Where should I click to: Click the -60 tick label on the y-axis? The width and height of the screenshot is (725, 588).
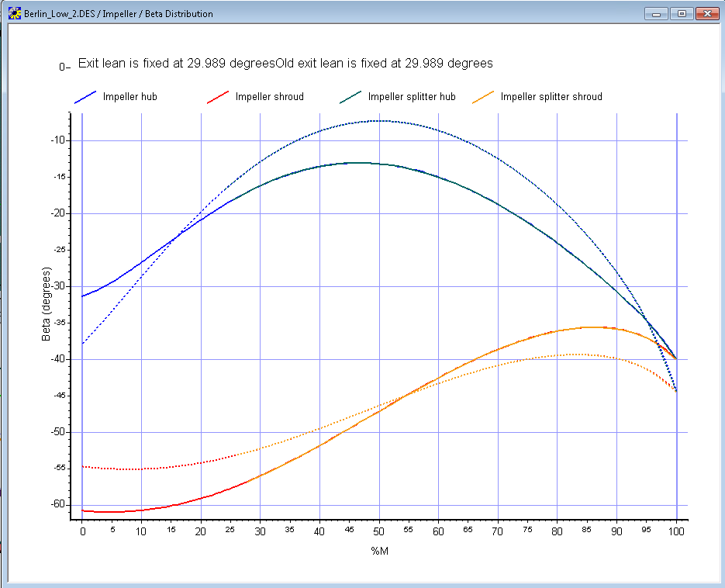pyautogui.click(x=57, y=505)
